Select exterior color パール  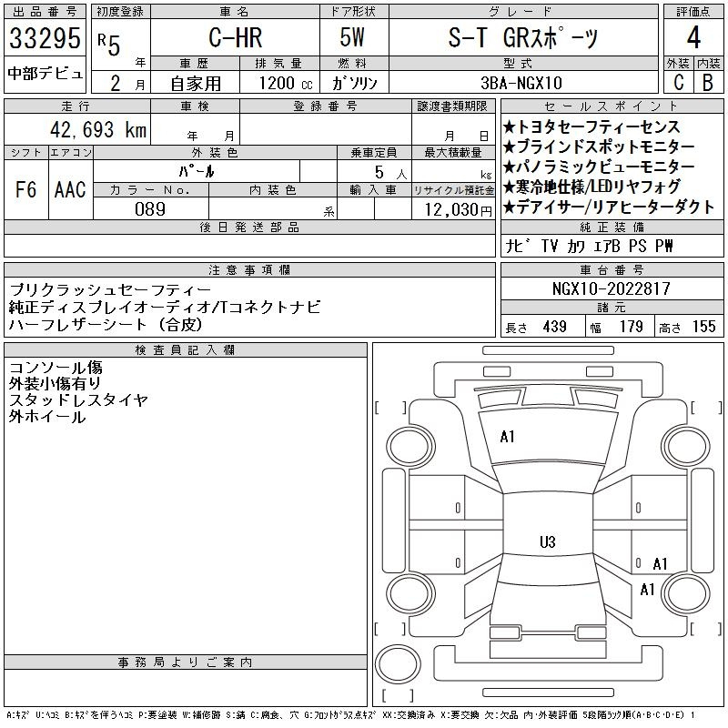tap(197, 171)
